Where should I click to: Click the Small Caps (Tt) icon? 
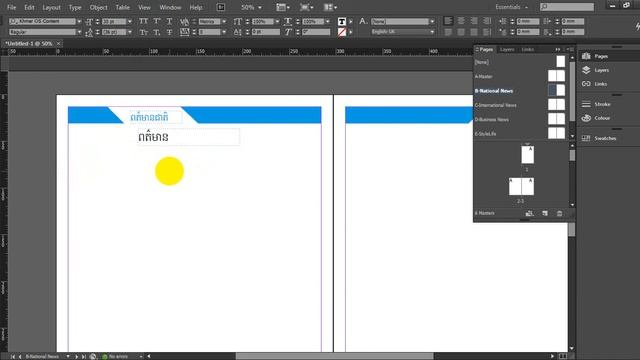click(143, 32)
